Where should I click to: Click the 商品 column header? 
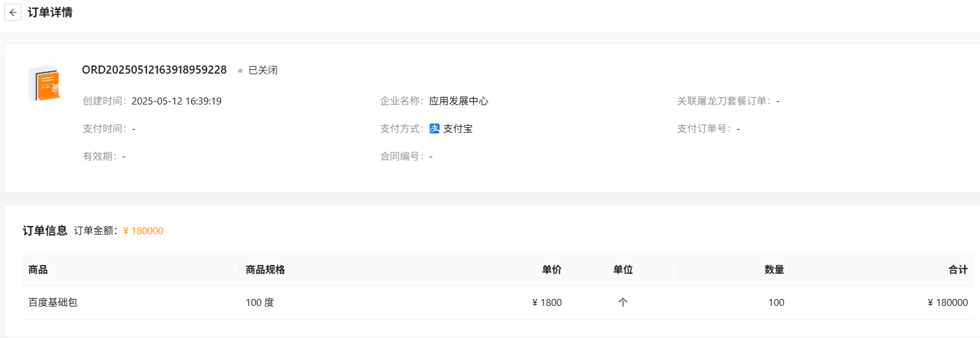38,269
